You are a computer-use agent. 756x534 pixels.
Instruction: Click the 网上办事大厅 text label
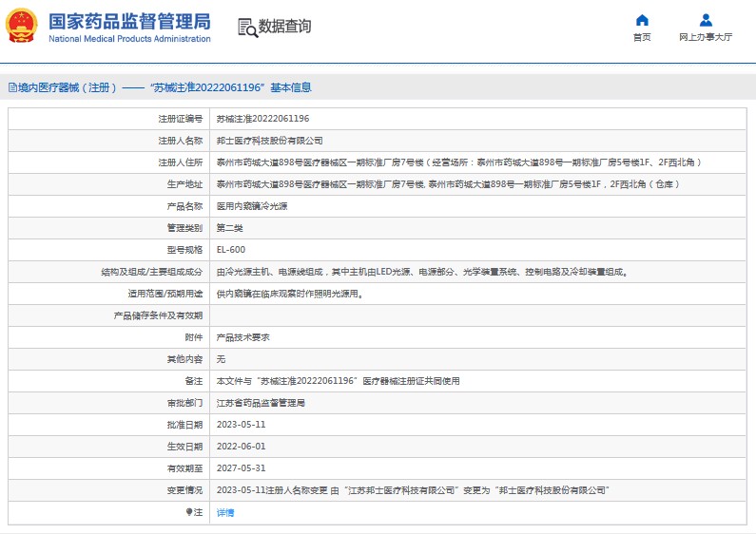tap(706, 37)
